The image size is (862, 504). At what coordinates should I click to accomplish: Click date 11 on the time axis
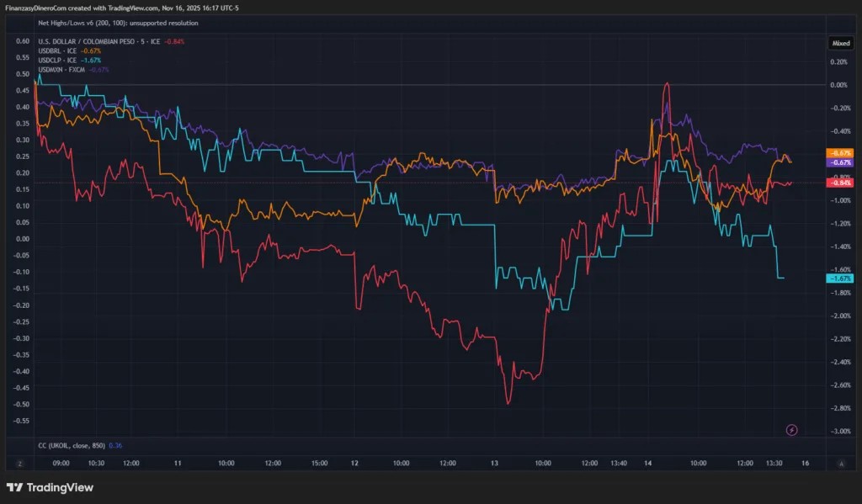178,463
